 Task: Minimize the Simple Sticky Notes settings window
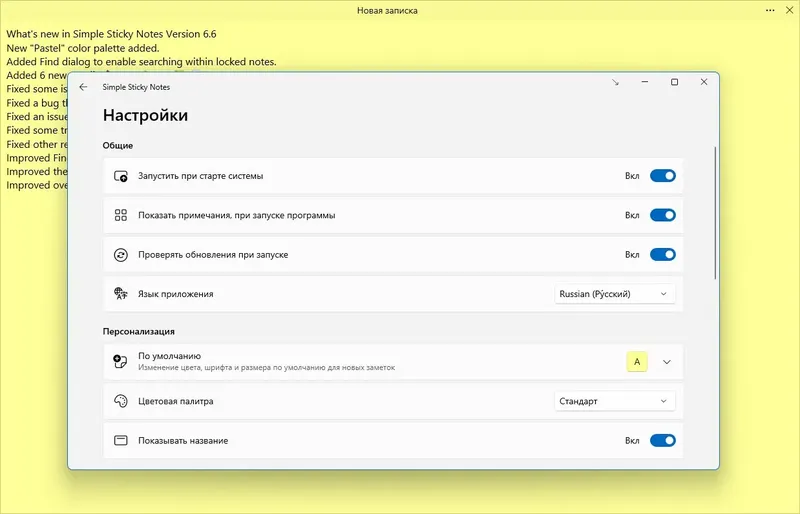pos(645,82)
